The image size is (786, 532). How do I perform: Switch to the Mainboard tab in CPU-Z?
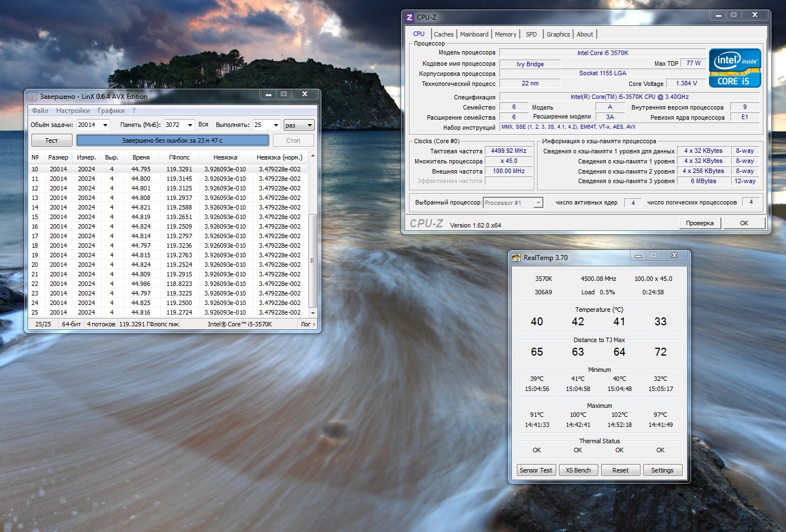click(474, 34)
